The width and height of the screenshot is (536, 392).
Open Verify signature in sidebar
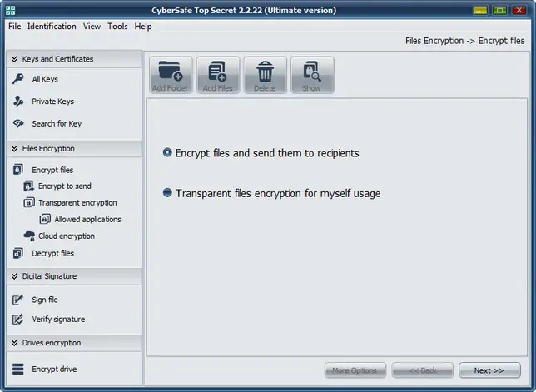[58, 320]
